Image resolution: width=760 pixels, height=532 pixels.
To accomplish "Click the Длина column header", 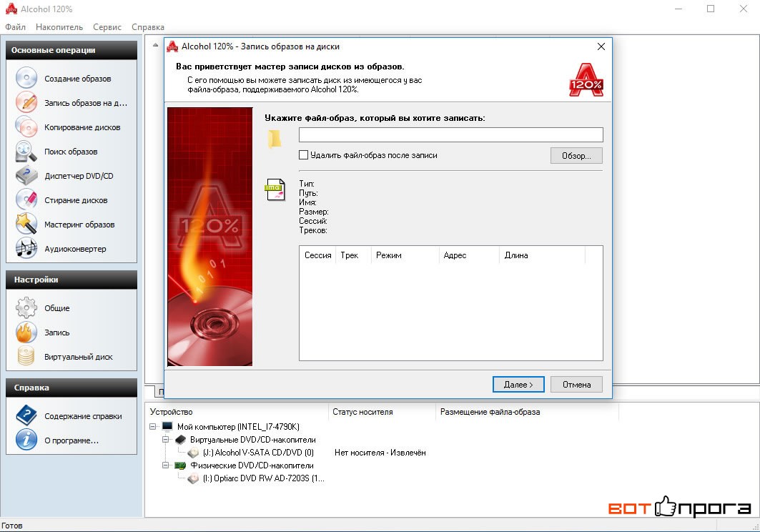I will pyautogui.click(x=543, y=255).
